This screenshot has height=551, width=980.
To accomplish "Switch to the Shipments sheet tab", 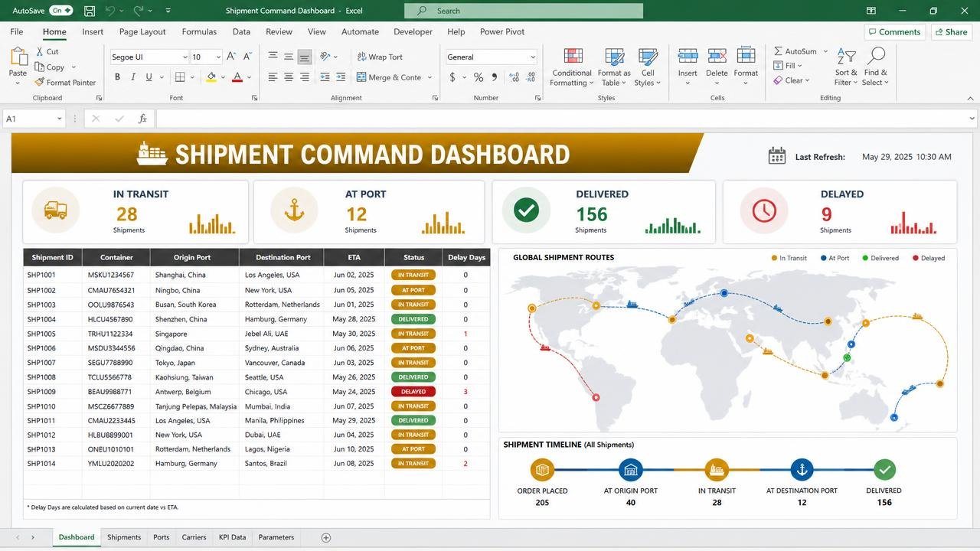I will [124, 537].
